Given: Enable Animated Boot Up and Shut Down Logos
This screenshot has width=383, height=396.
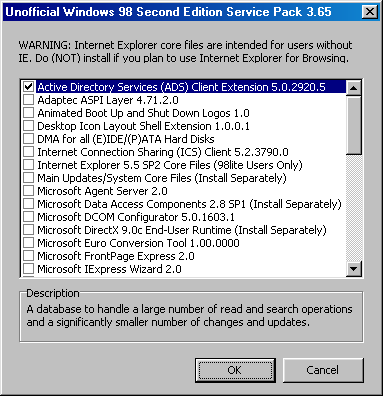Looking at the screenshot, I should [x=29, y=113].
